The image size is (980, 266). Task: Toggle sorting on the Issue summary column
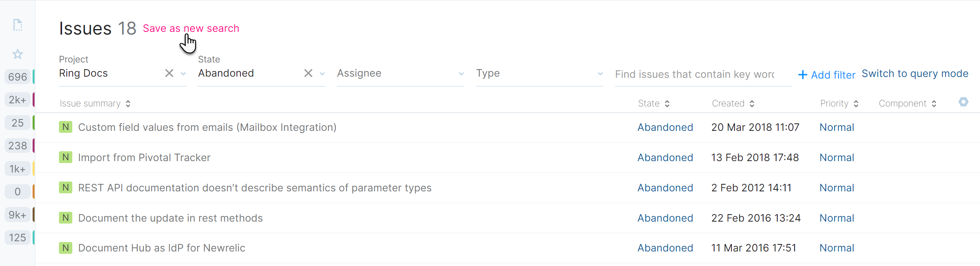128,103
